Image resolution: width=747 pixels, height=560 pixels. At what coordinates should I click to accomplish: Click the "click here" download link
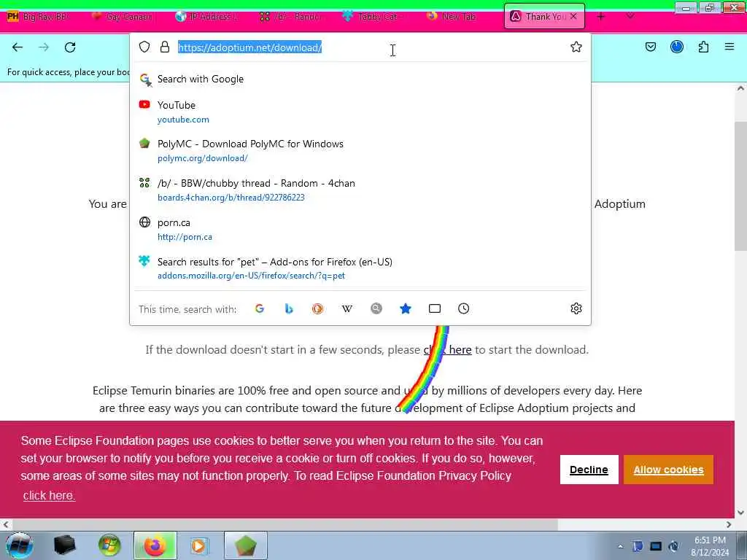click(x=447, y=349)
